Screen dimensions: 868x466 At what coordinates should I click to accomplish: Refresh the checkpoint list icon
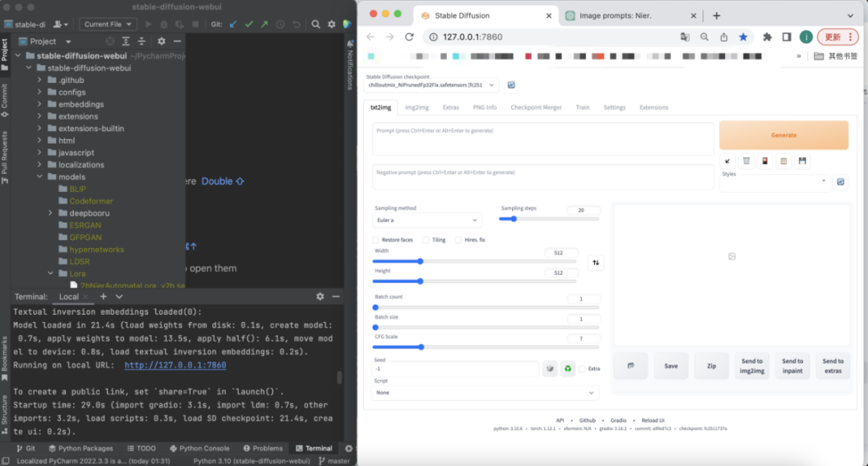pyautogui.click(x=511, y=84)
